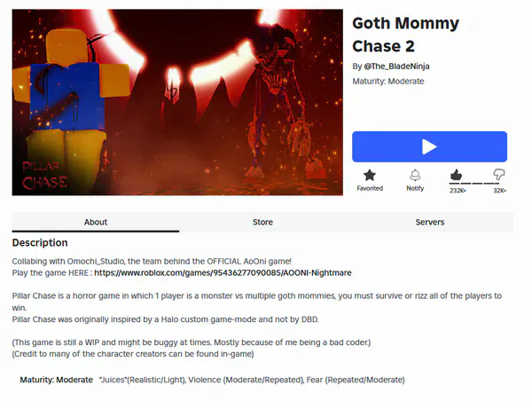The image size is (532, 401).
Task: Click the Maturity: Moderate label below description
Action: (x=57, y=380)
